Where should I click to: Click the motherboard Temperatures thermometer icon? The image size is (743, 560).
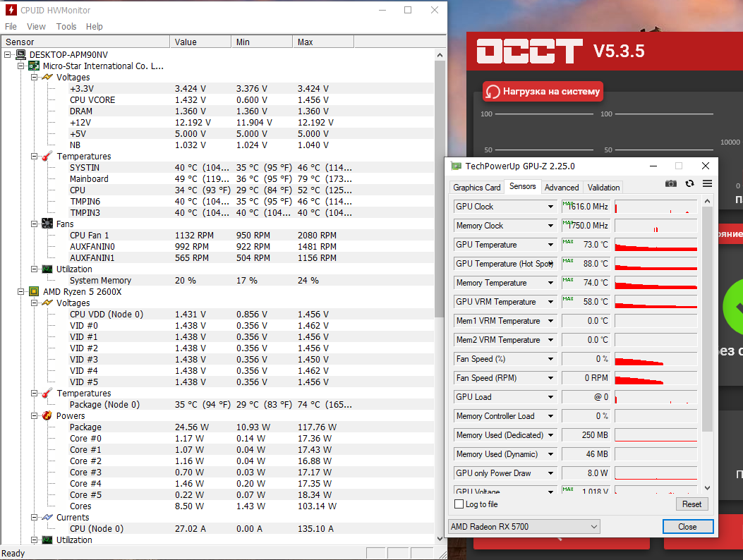tap(47, 156)
